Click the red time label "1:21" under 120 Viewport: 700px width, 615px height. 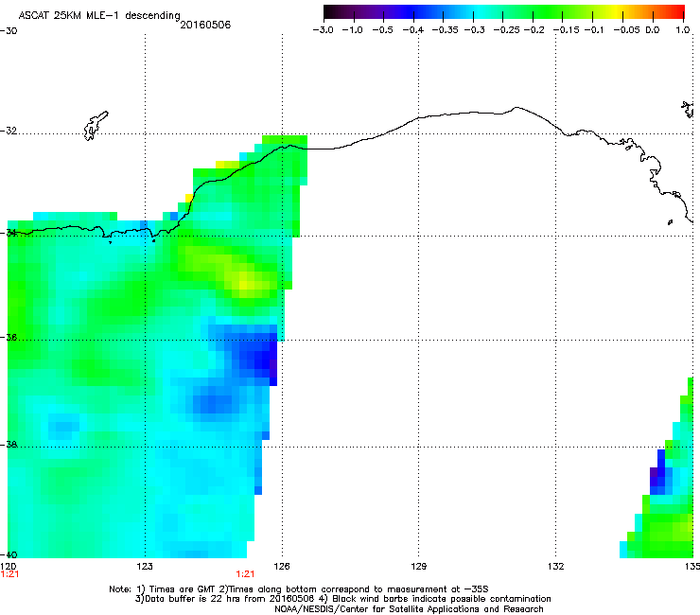pyautogui.click(x=9, y=574)
